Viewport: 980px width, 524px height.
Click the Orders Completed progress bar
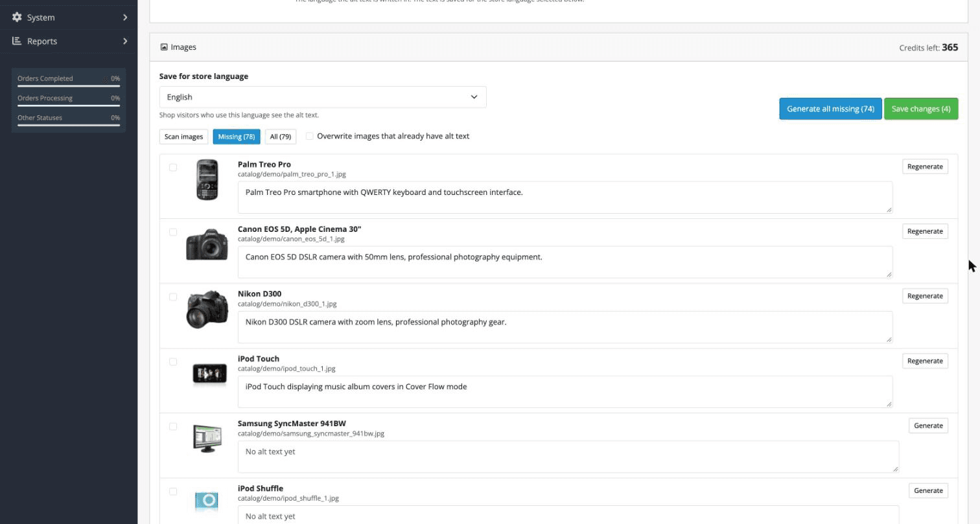pyautogui.click(x=69, y=85)
